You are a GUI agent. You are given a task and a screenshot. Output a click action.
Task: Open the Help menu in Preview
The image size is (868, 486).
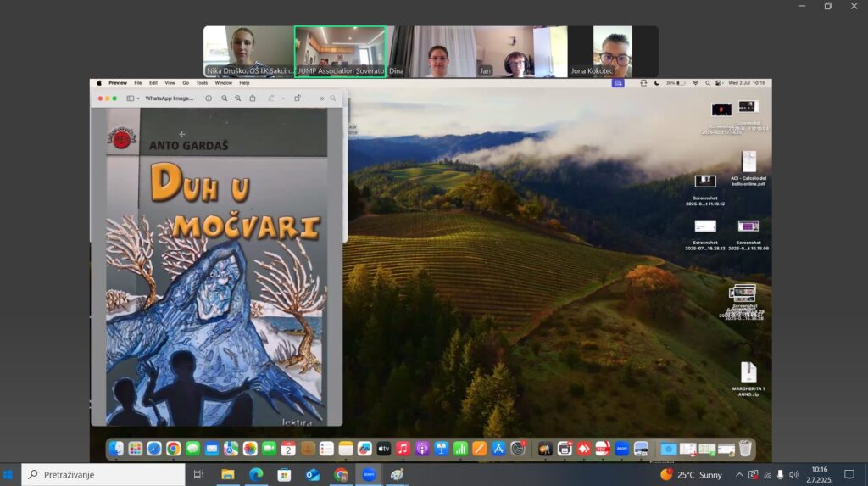tap(244, 83)
